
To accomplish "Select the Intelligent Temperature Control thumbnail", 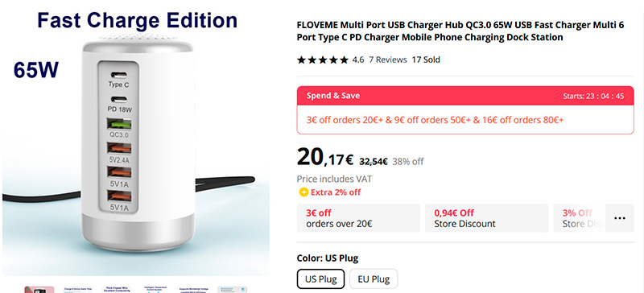I will point(155,290).
